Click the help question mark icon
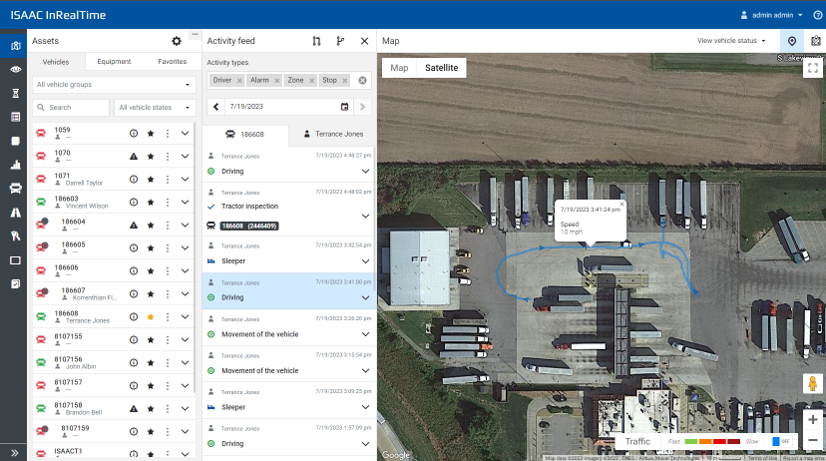Viewport: 826px width, 461px height. [816, 15]
